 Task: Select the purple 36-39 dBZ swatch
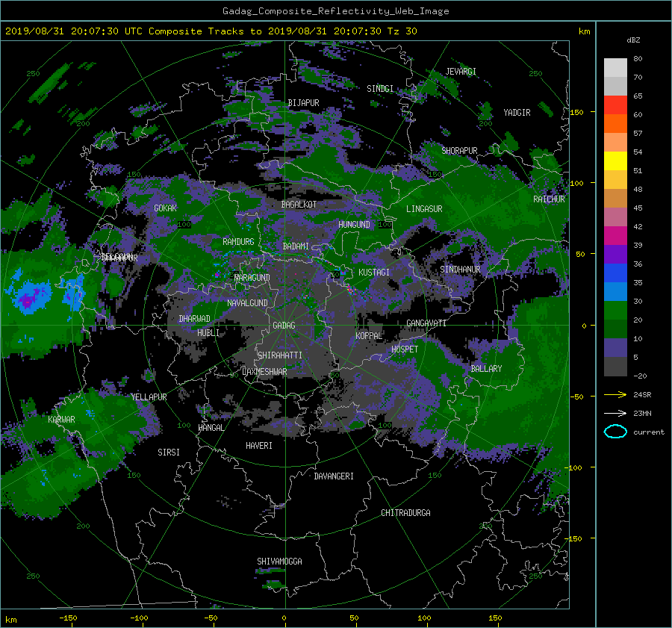pos(615,254)
